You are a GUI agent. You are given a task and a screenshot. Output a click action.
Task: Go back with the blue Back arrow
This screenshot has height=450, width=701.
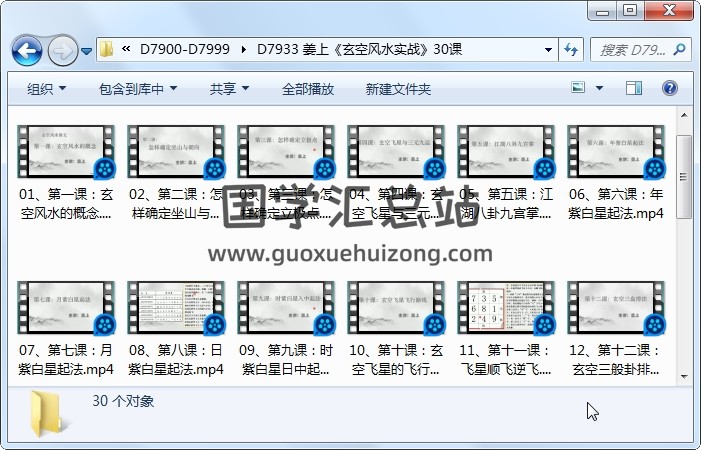(27, 50)
